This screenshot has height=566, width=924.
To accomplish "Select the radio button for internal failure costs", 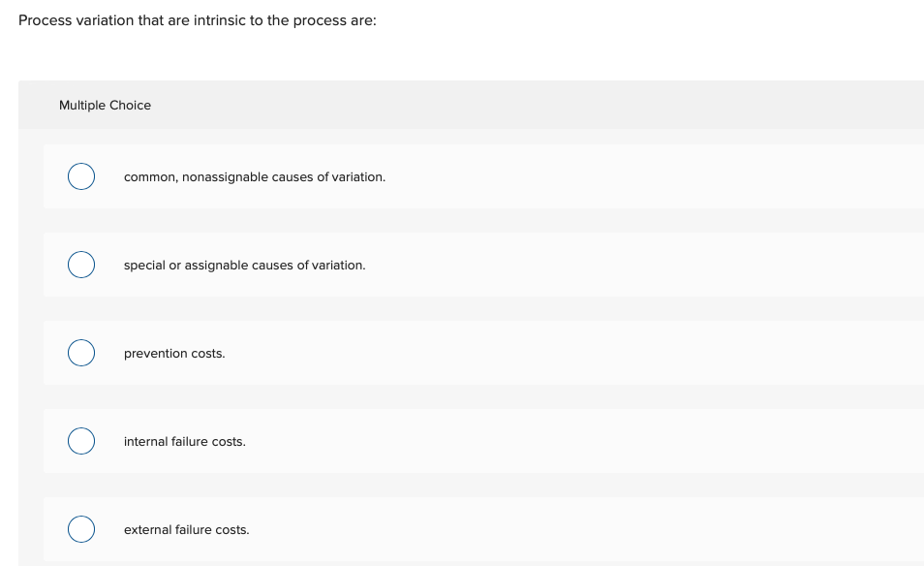I will (x=81, y=441).
